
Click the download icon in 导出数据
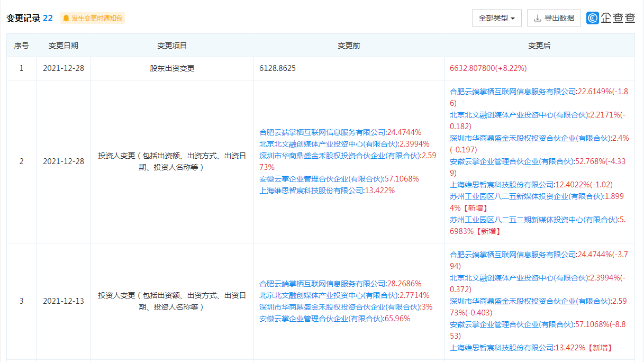click(538, 18)
